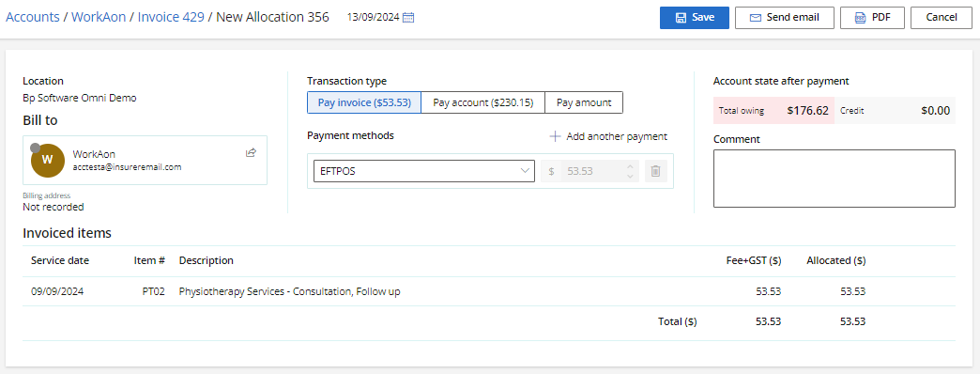Save the new allocation
This screenshot has width=980, height=374.
695,18
